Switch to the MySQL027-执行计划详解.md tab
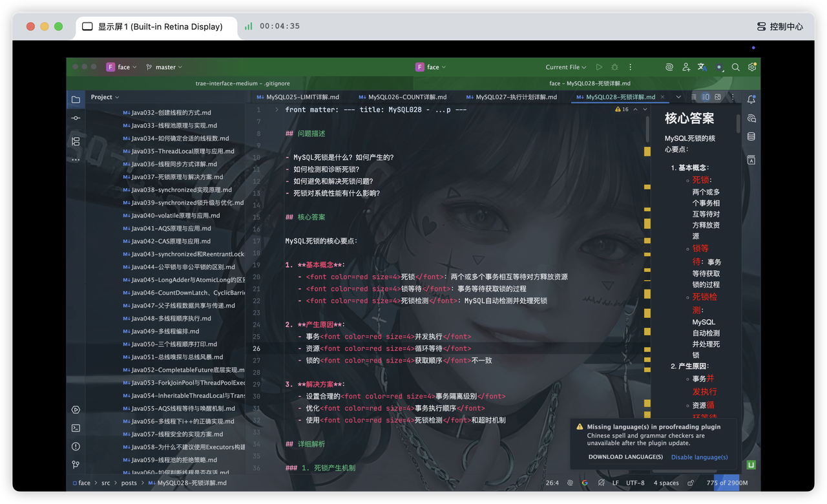The image size is (827, 504). click(516, 97)
